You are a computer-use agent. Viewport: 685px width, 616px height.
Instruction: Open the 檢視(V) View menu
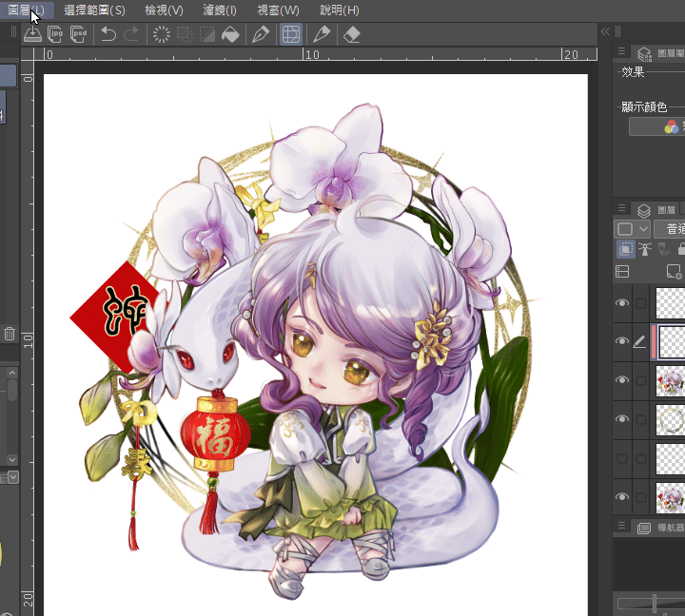coord(164,10)
